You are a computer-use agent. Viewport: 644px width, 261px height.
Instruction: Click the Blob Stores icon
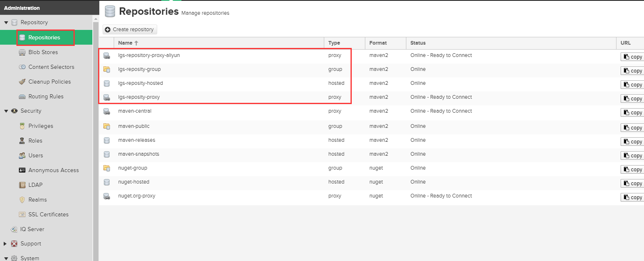(22, 52)
